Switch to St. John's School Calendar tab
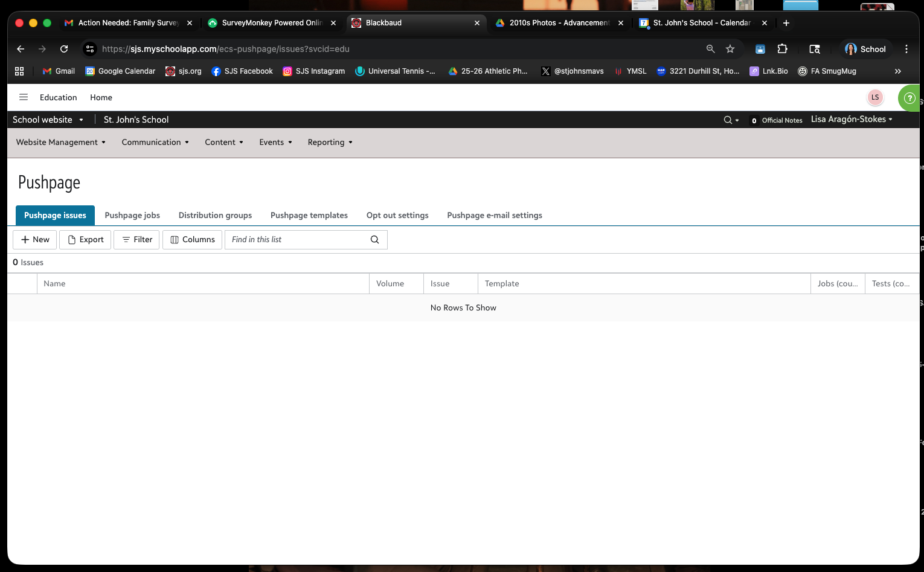 coord(702,23)
